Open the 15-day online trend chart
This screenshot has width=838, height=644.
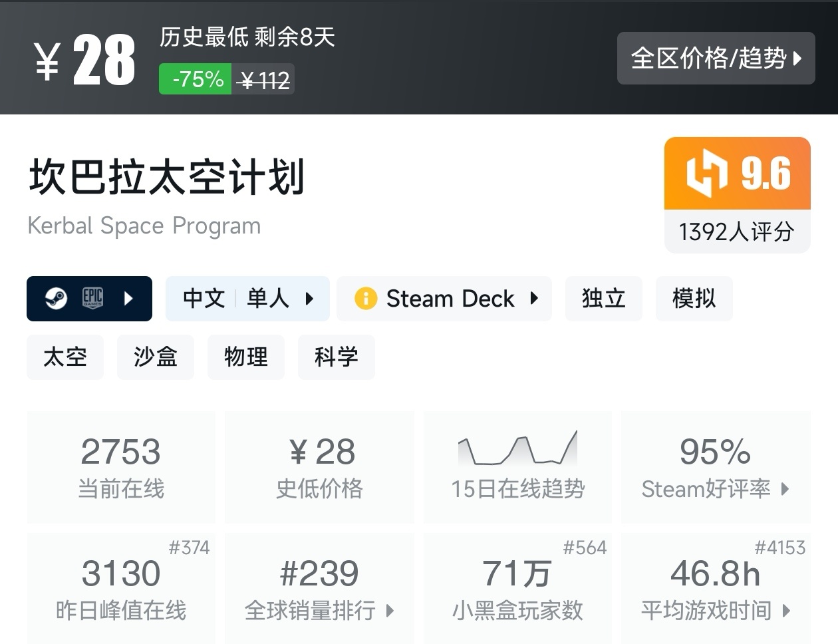517,466
